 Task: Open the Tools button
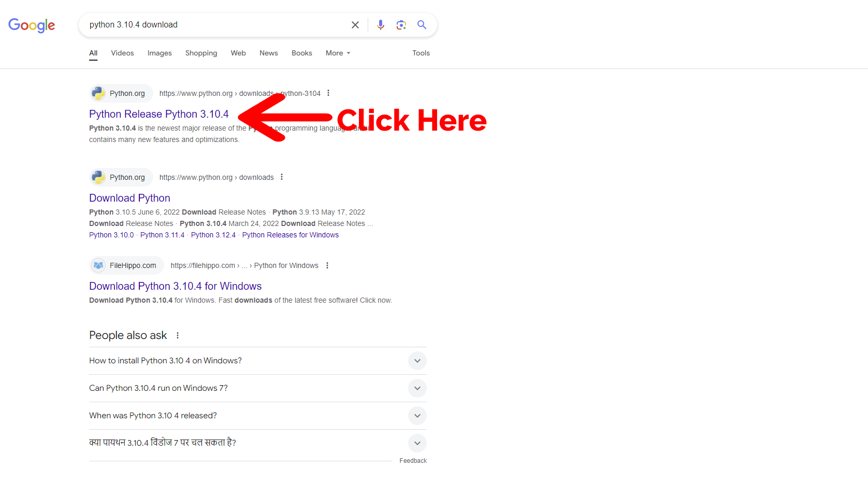(x=421, y=53)
